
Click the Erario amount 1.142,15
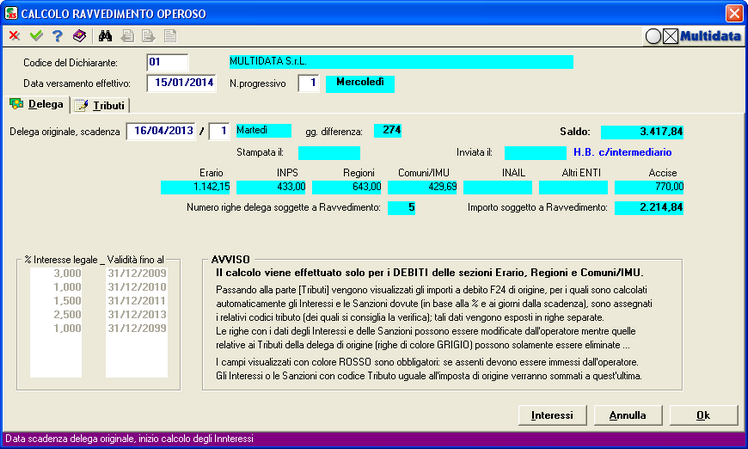(x=196, y=187)
